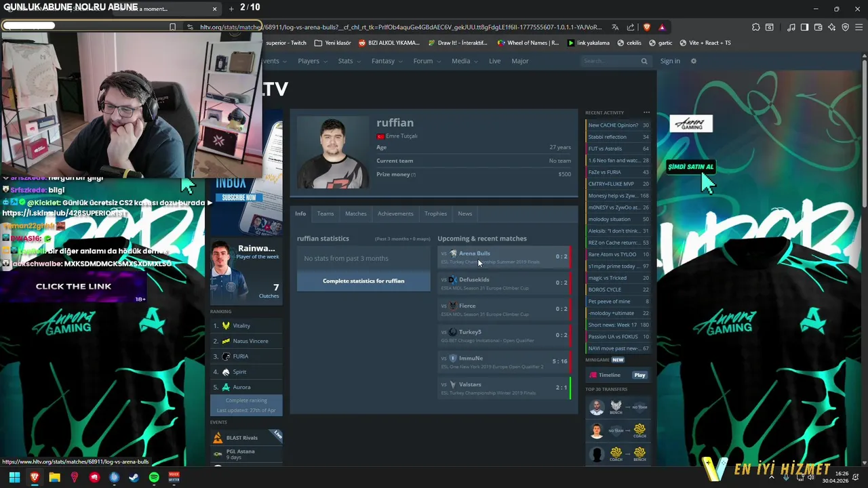
Task: Open the ImmuNe 5:16 match result
Action: (x=505, y=362)
